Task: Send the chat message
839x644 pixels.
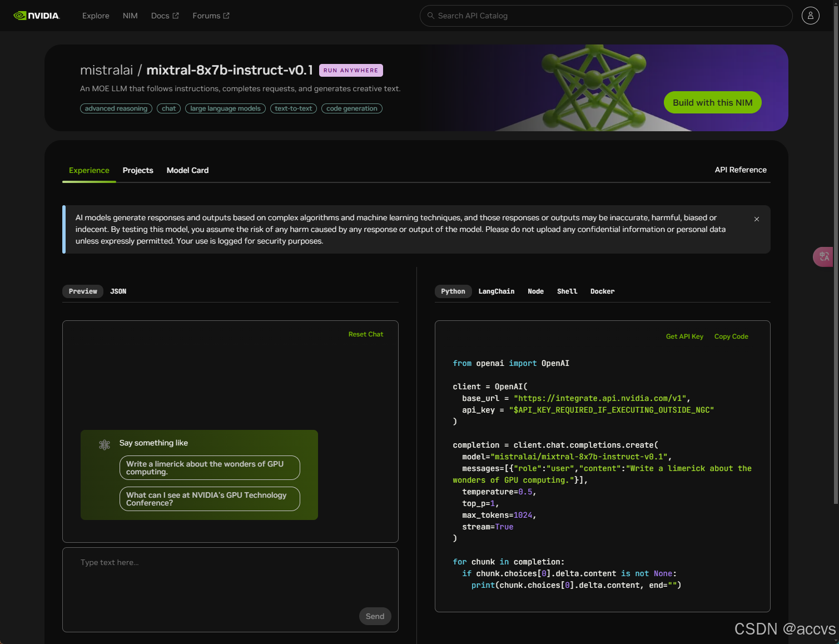Action: [375, 616]
